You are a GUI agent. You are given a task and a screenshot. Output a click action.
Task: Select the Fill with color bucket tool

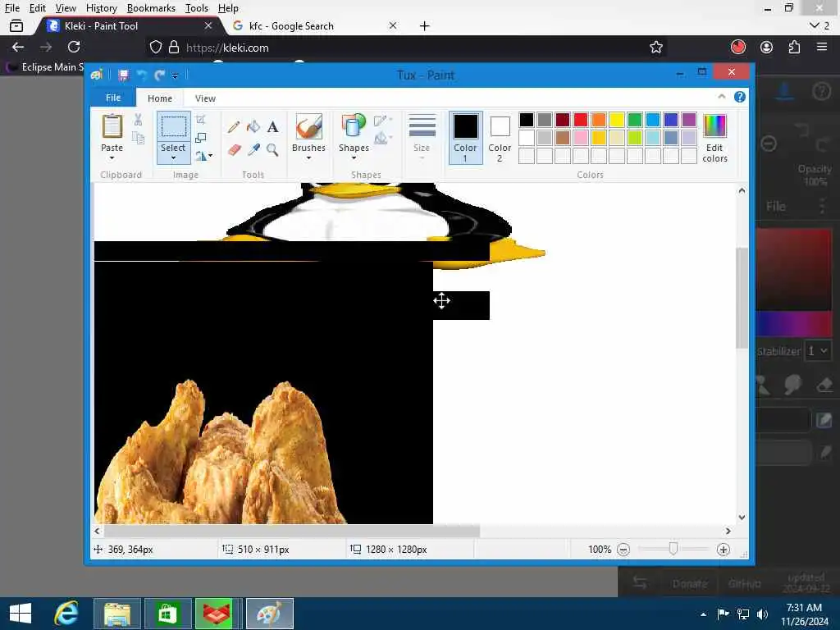coord(253,127)
